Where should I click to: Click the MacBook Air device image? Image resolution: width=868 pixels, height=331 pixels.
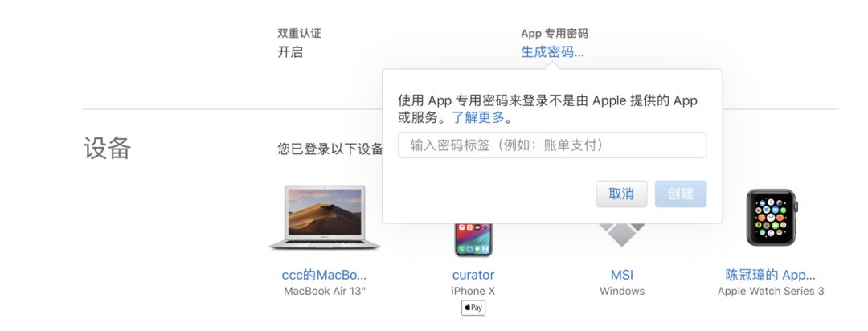click(x=324, y=217)
